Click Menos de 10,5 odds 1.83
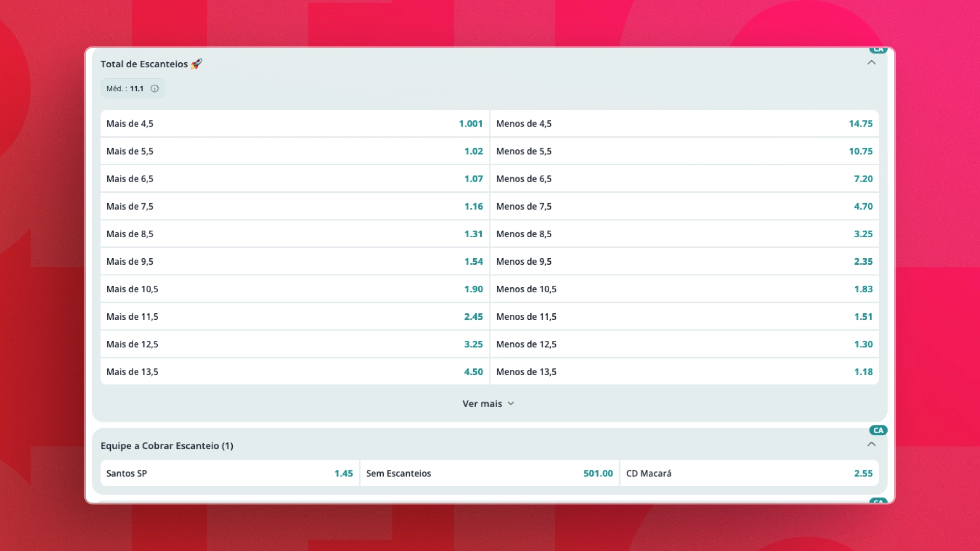Viewport: 980px width, 551px height. [x=684, y=289]
